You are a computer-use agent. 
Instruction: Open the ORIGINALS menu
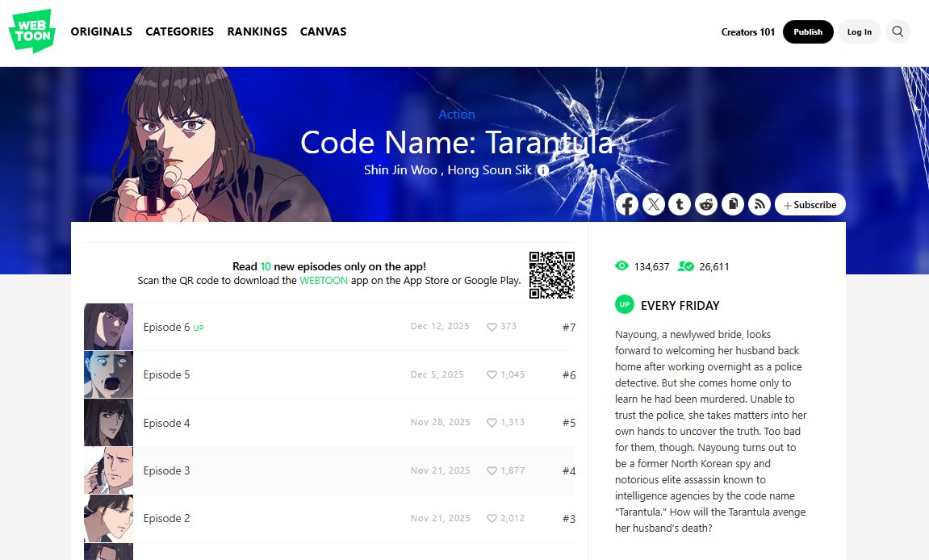(102, 31)
